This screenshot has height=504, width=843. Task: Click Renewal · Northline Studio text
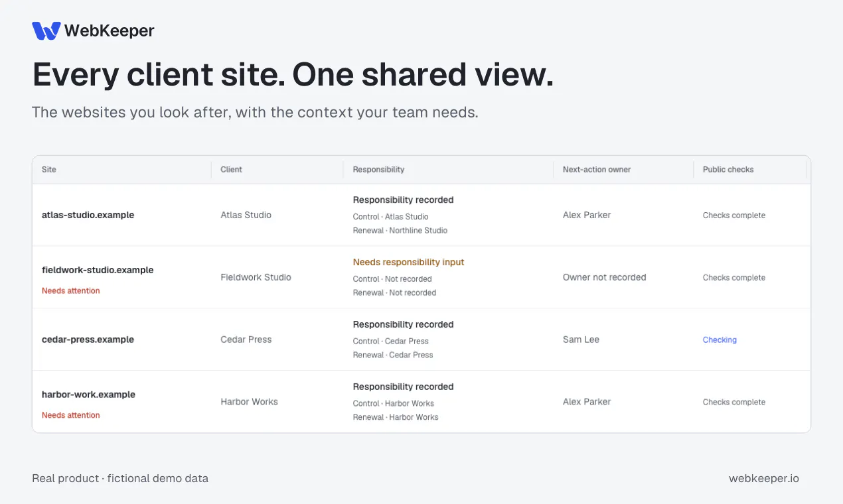400,230
